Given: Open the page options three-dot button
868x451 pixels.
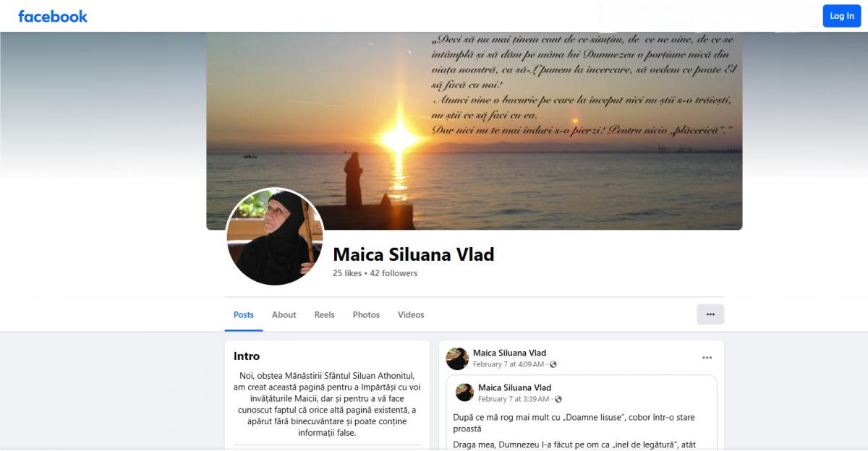Looking at the screenshot, I should pyautogui.click(x=710, y=314).
